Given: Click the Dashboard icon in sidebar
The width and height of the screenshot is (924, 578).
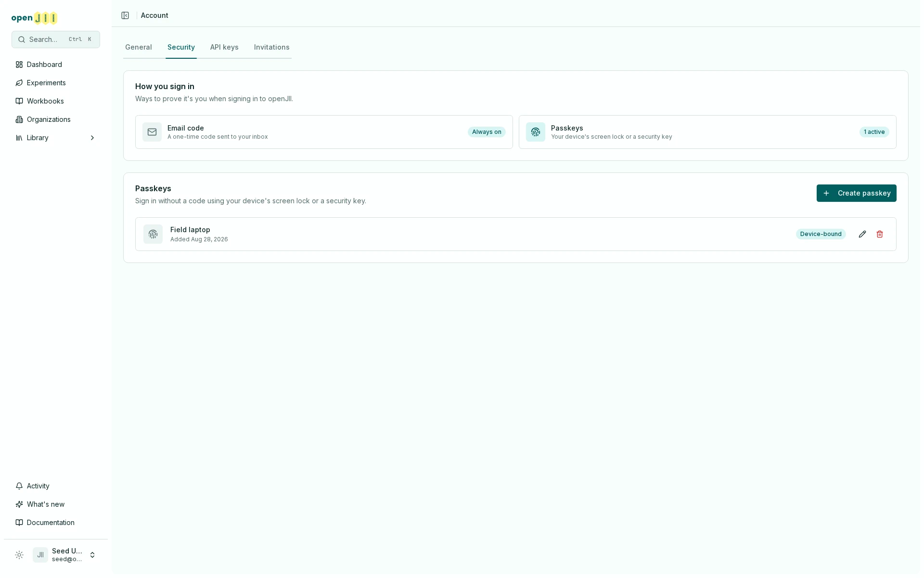Looking at the screenshot, I should (x=19, y=65).
